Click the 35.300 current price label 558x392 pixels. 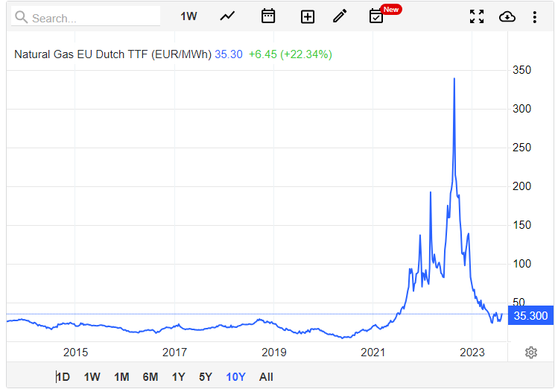[x=530, y=315]
